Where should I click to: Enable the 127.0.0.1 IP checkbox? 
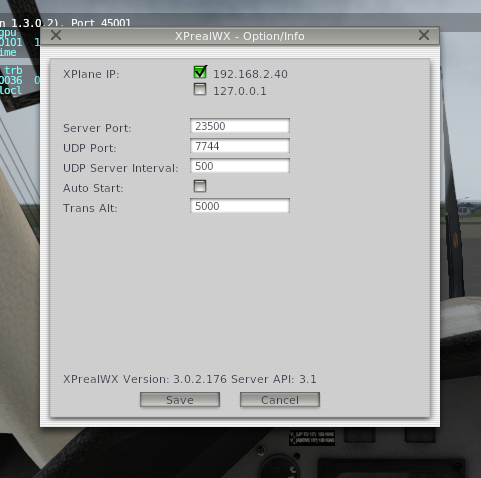200,89
